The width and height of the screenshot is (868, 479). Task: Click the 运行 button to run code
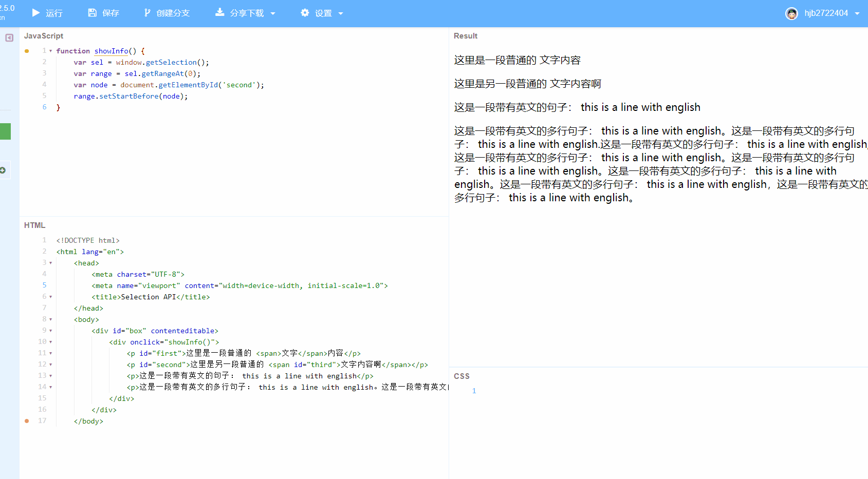[x=54, y=13]
